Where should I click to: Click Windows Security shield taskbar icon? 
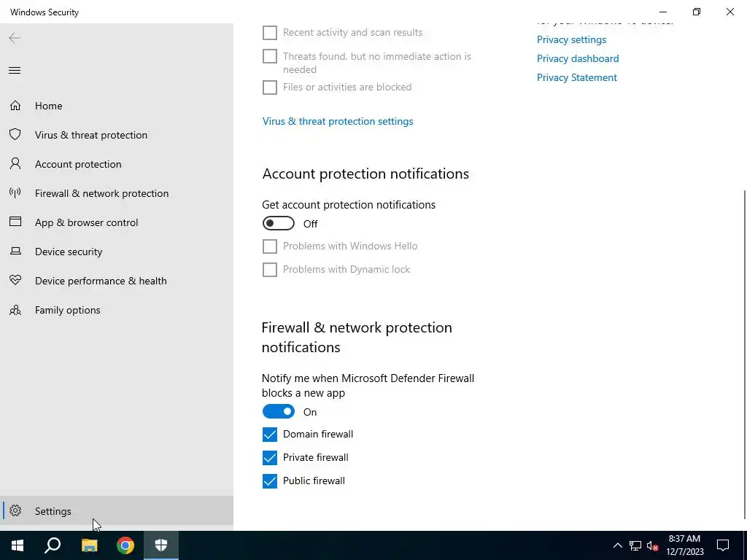click(x=161, y=545)
